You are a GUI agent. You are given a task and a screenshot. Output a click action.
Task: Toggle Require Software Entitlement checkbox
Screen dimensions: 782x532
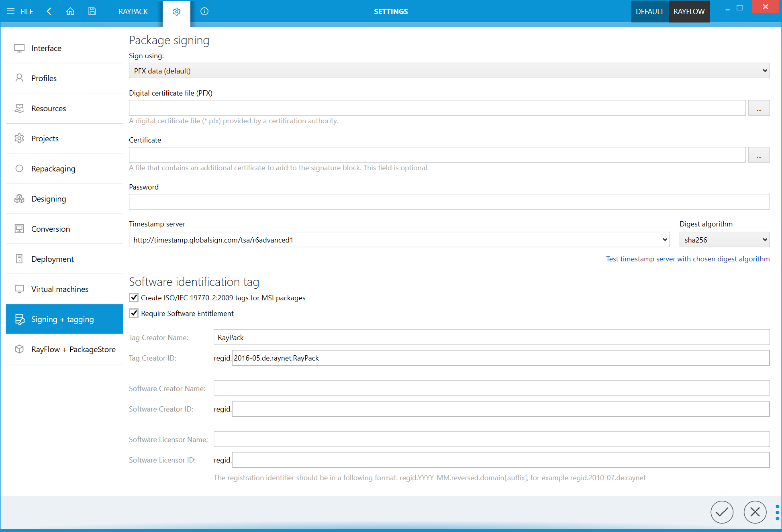[x=134, y=313]
